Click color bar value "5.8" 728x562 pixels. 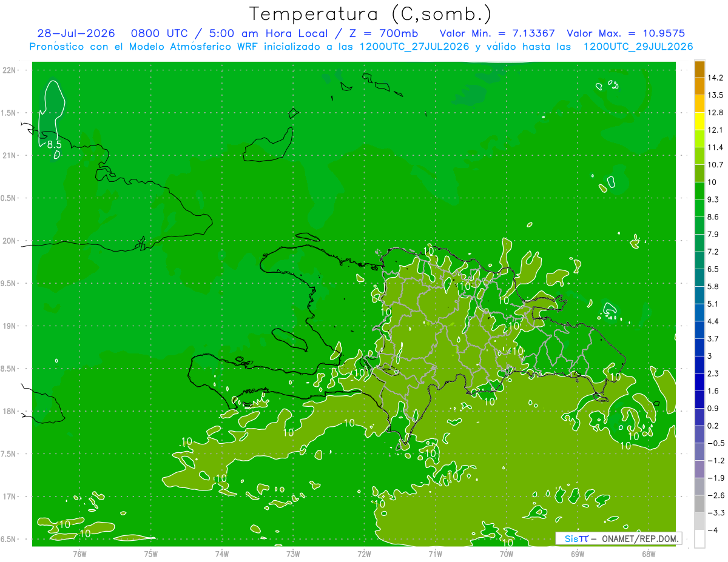(x=713, y=286)
